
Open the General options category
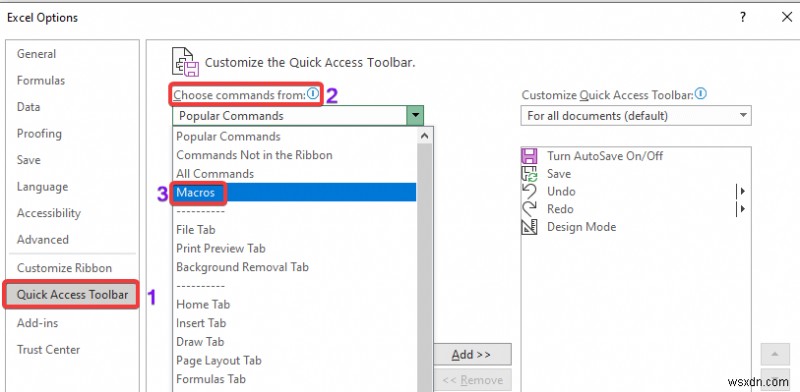(36, 54)
